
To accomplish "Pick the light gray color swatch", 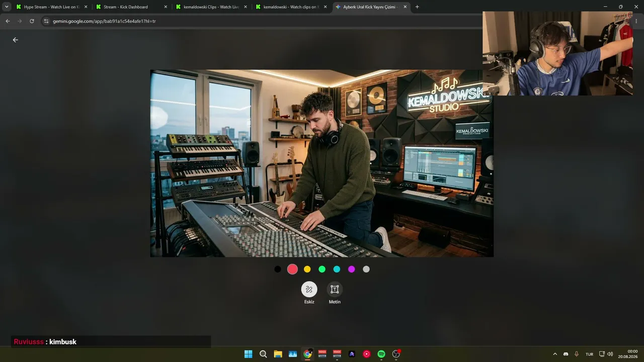I will [366, 269].
